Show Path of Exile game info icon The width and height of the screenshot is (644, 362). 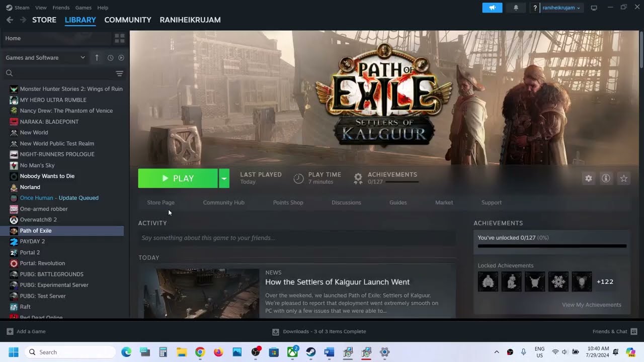[x=606, y=178]
